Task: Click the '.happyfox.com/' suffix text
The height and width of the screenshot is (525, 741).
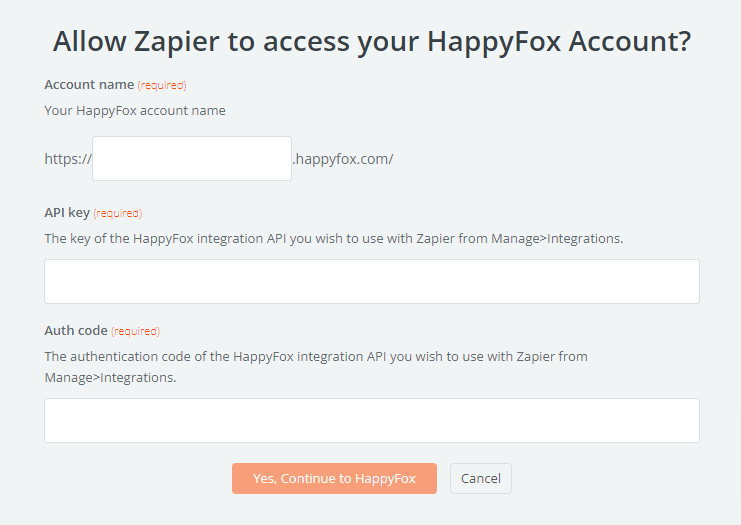Action: 343,159
